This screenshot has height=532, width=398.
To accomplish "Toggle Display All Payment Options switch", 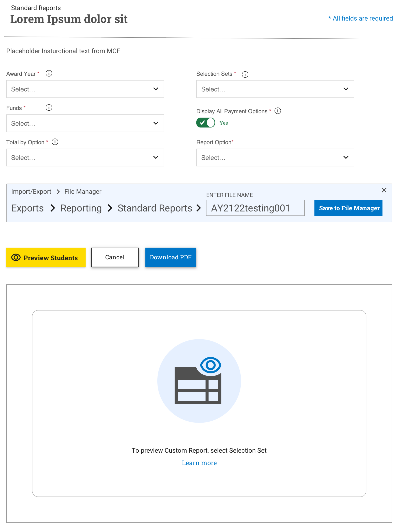I will click(205, 123).
